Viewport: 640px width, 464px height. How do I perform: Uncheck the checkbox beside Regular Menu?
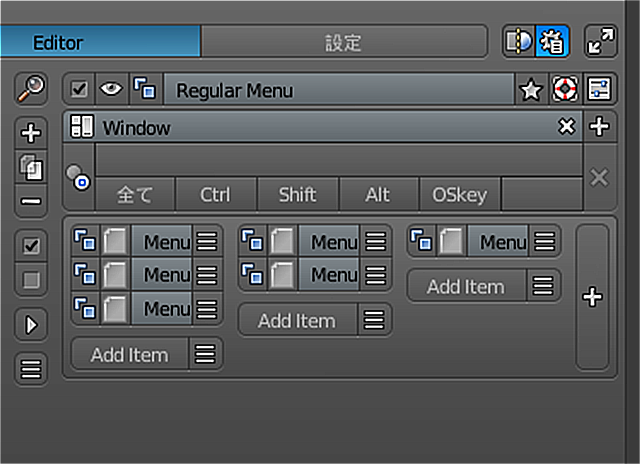coord(79,89)
